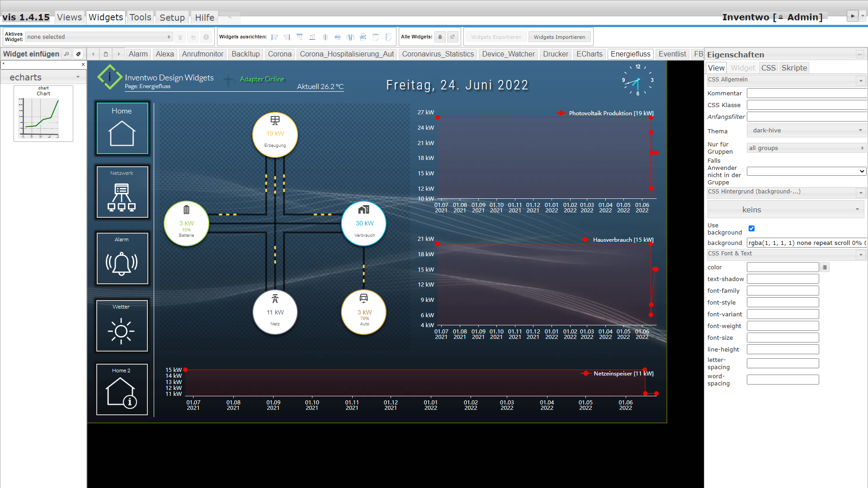This screenshot has width=868, height=488.
Task: Open the Falls Anwender nicht in der Gruppe dropdown
Action: click(x=807, y=171)
